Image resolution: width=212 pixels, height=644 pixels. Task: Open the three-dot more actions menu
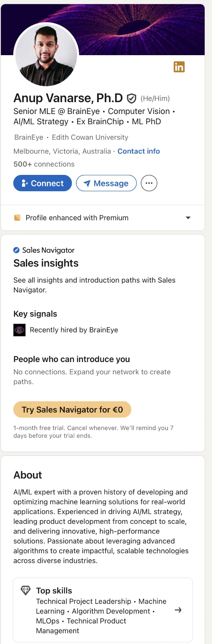click(149, 183)
